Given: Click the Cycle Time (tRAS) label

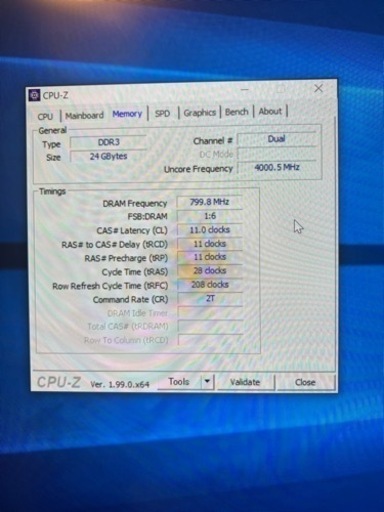Looking at the screenshot, I should click(135, 272).
